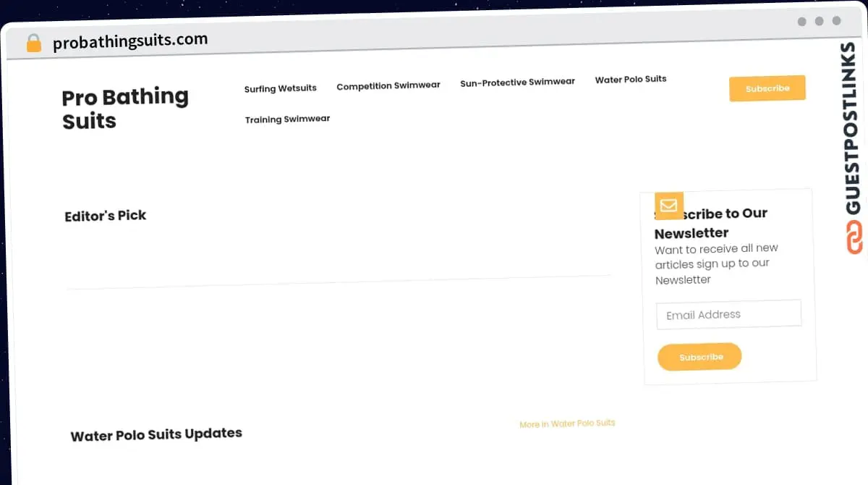
Task: Open the Training Swimwear menu item
Action: click(x=287, y=119)
